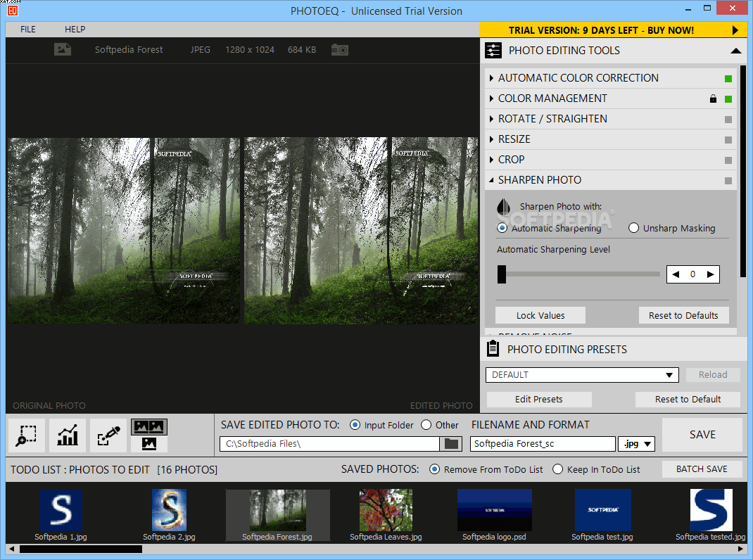The width and height of the screenshot is (753, 560).
Task: Click the sharpen droplet icon
Action: coord(503,207)
